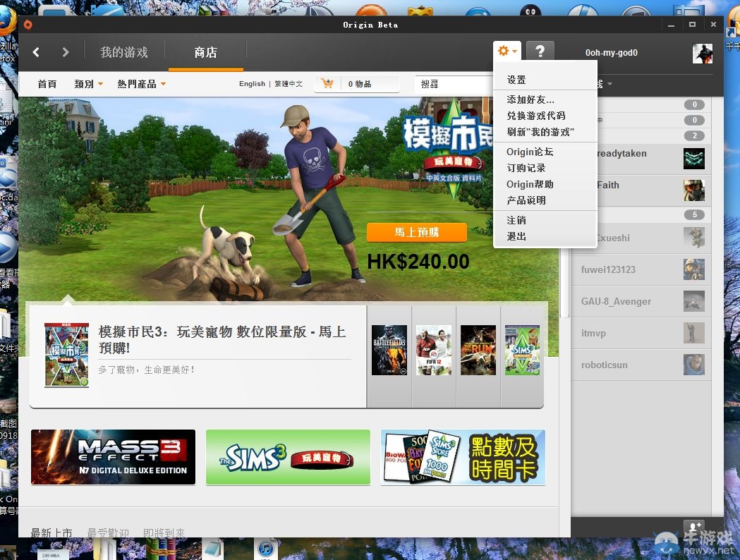Screen dimensions: 740x560
Task: Switch to the 我的游戏 tab
Action: (x=123, y=52)
